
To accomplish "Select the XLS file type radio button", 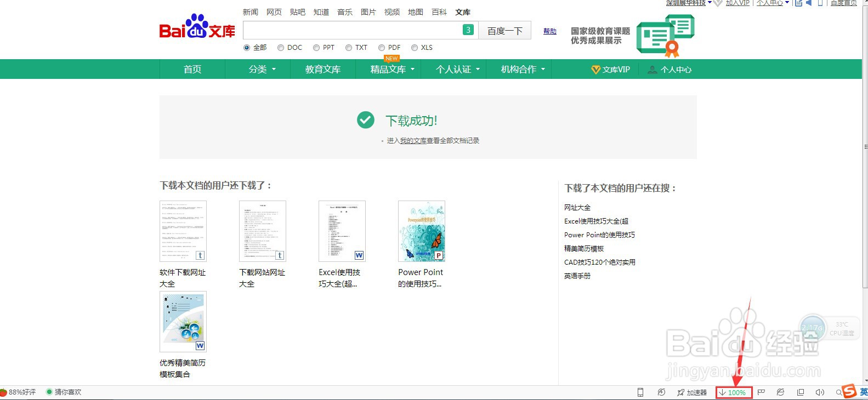I will (x=415, y=48).
